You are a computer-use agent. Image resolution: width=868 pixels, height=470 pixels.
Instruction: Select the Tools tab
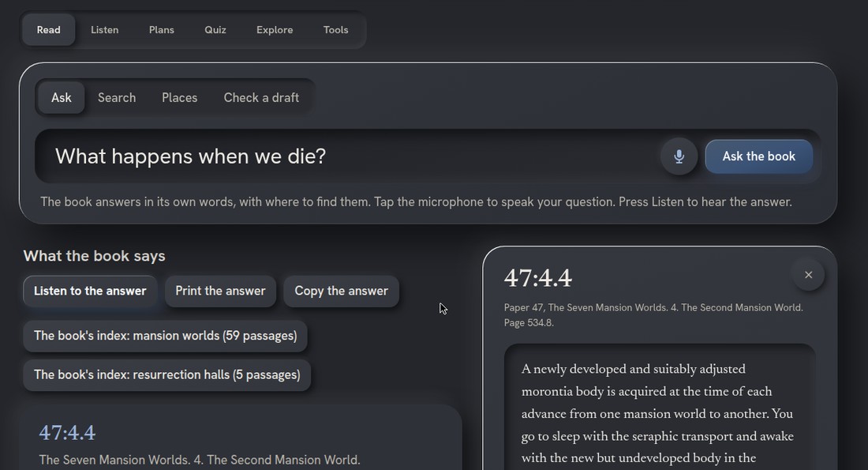tap(335, 30)
